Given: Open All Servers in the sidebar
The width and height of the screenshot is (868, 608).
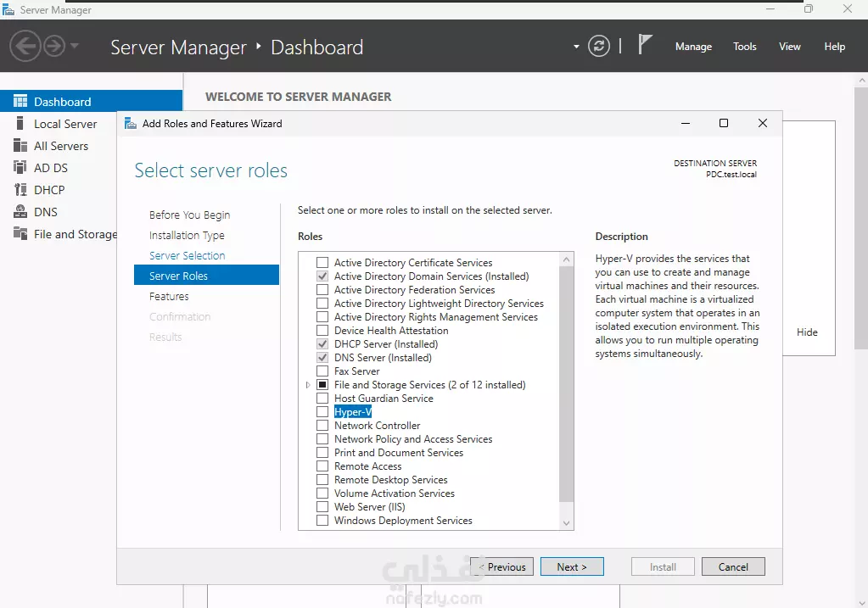Looking at the screenshot, I should (61, 146).
